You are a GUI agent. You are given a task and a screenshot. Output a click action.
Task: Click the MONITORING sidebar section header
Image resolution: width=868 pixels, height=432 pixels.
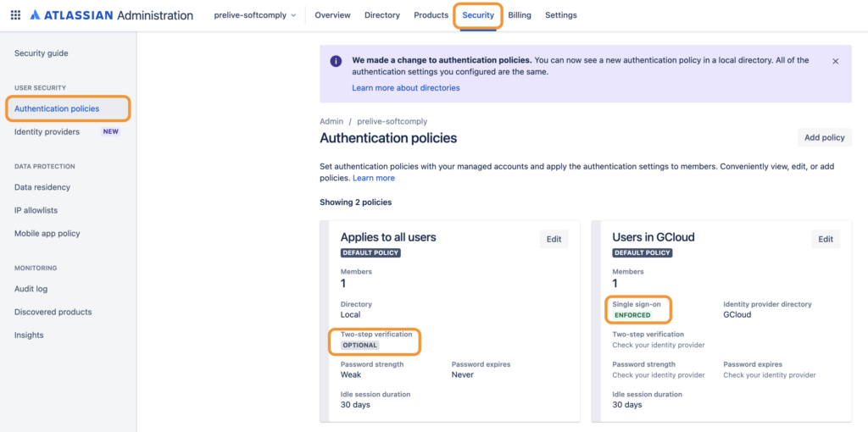[x=36, y=269]
